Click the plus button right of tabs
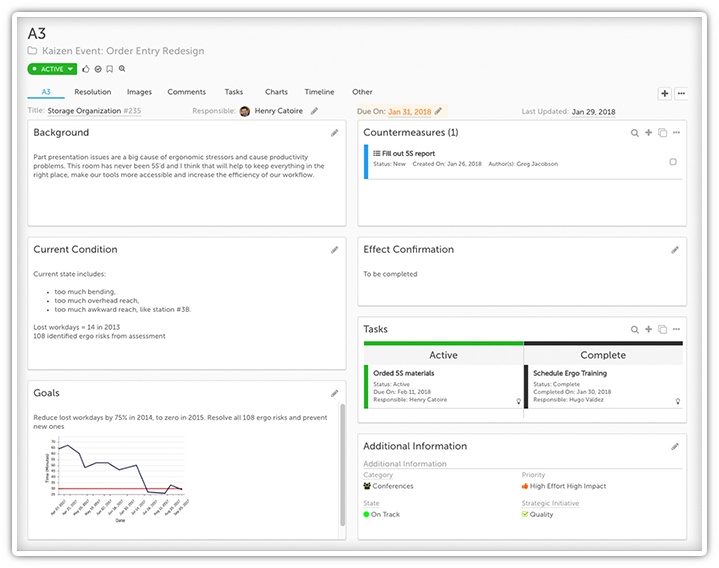Viewport: 719px width, 568px height. point(664,94)
